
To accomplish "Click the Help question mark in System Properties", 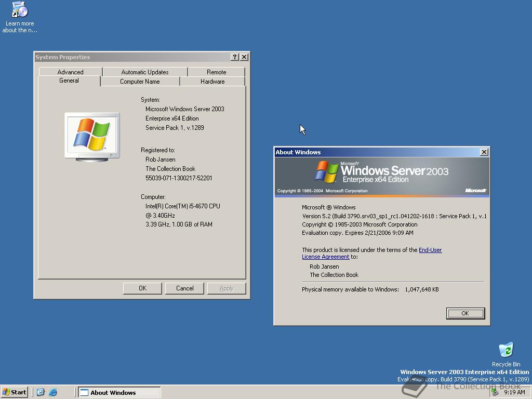I will (x=234, y=57).
